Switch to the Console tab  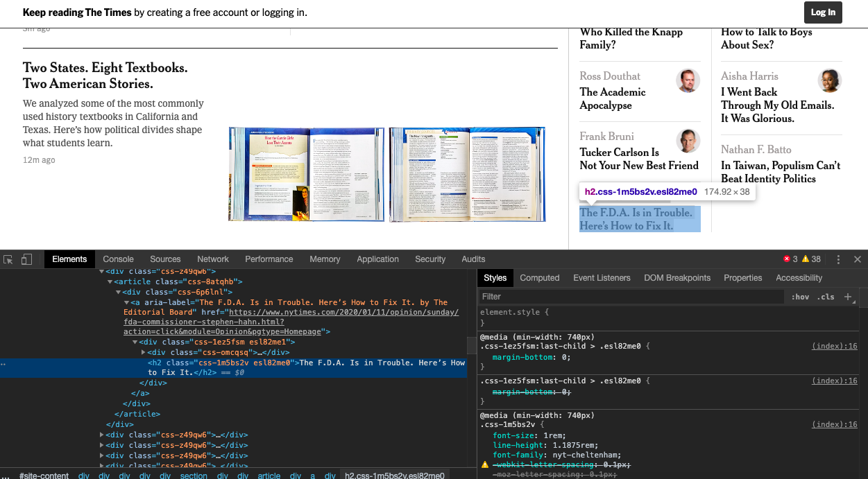118,259
